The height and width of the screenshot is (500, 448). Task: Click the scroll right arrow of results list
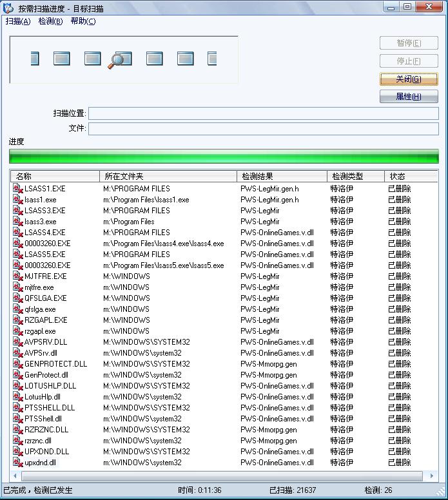(431, 476)
